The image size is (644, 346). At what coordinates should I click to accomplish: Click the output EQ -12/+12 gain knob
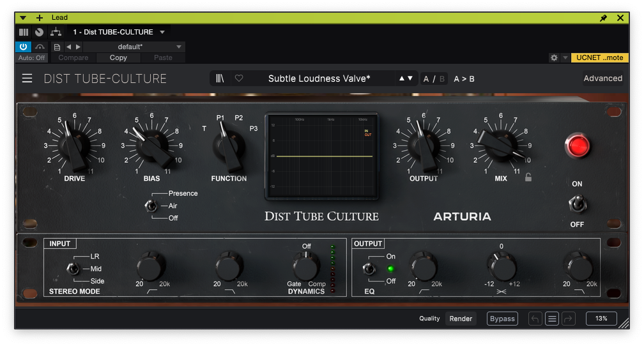click(502, 266)
